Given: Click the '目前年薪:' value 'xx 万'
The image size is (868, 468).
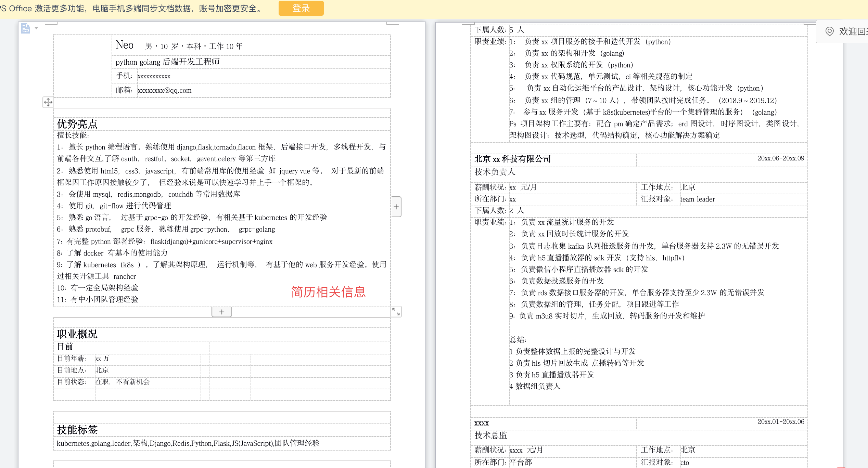Looking at the screenshot, I should click(x=102, y=359).
